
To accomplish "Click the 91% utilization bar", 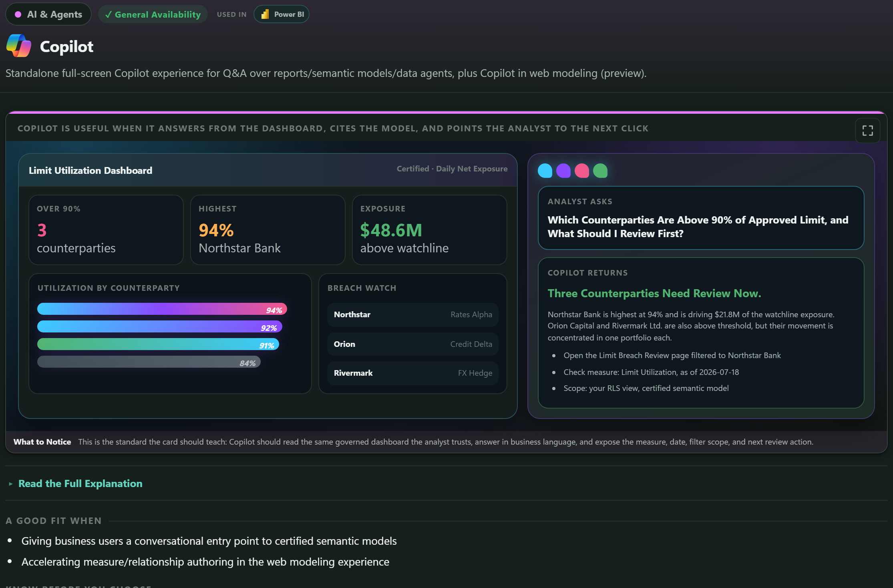I will coord(158,344).
